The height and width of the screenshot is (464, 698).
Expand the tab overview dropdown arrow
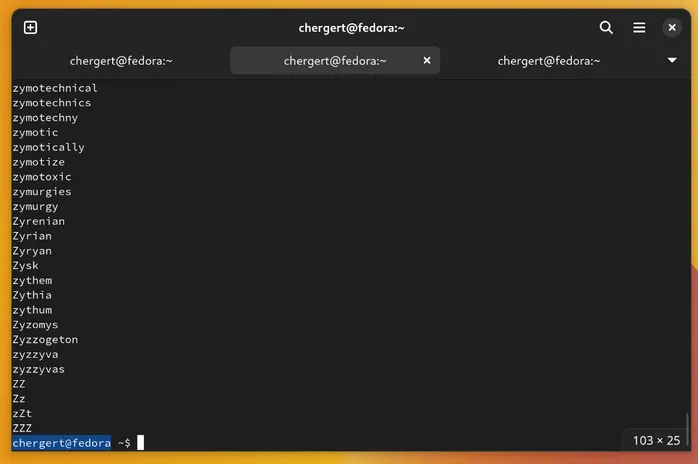672,60
